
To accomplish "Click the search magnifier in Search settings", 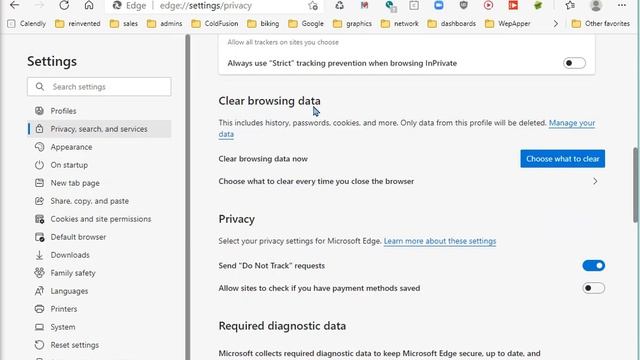I will 40,87.
